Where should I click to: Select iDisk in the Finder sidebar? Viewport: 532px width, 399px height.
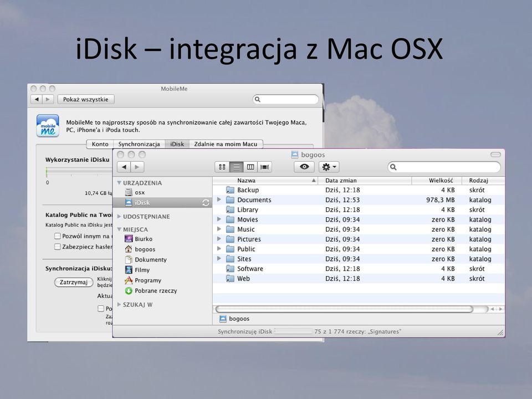(162, 203)
